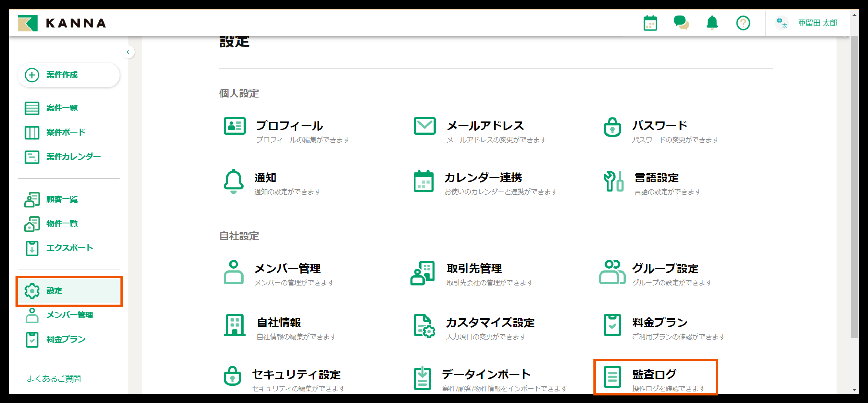Click the 案件作成 button

coord(68,75)
